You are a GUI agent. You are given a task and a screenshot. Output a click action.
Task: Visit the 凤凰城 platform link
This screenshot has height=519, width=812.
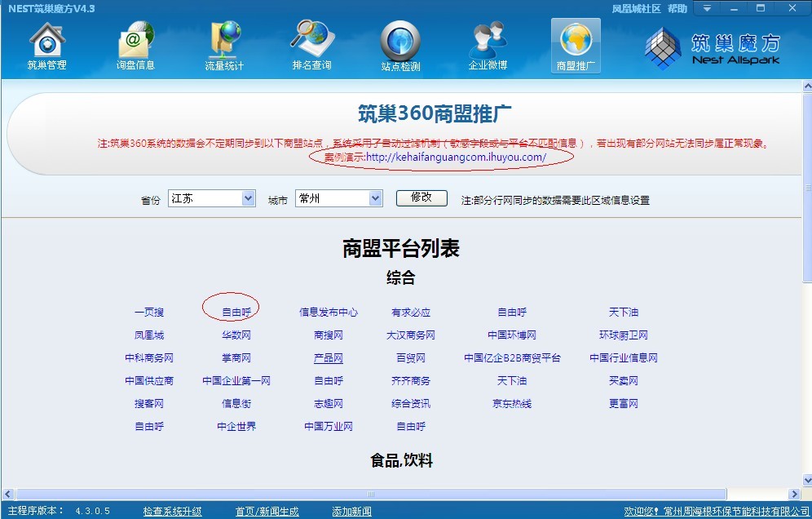coord(149,335)
